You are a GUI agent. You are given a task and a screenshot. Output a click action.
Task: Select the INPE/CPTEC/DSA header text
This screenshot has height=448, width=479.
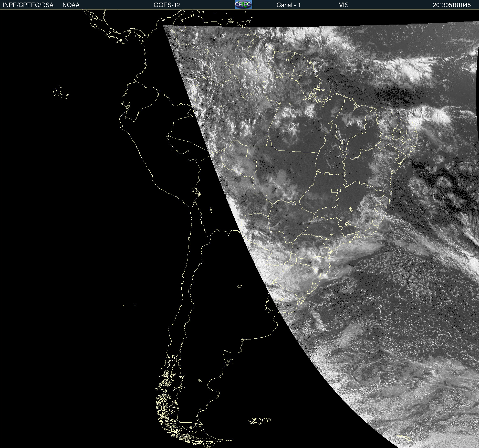[28, 5]
